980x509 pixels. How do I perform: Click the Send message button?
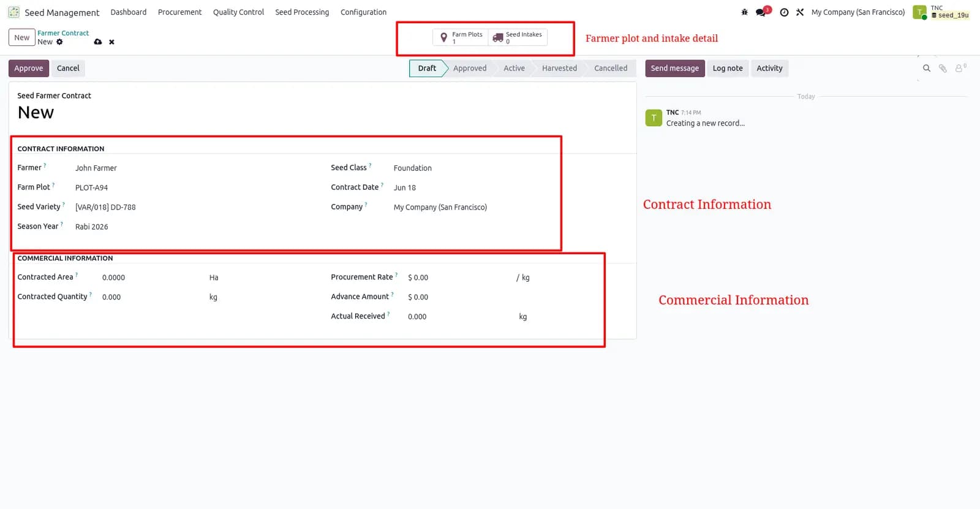pos(675,69)
